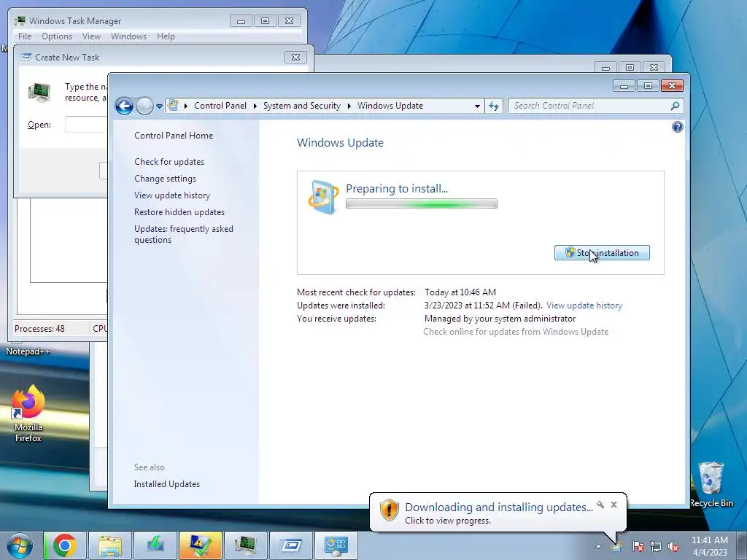747x560 pixels.
Task: Go to the Control Panel breadcrumb
Action: click(220, 106)
